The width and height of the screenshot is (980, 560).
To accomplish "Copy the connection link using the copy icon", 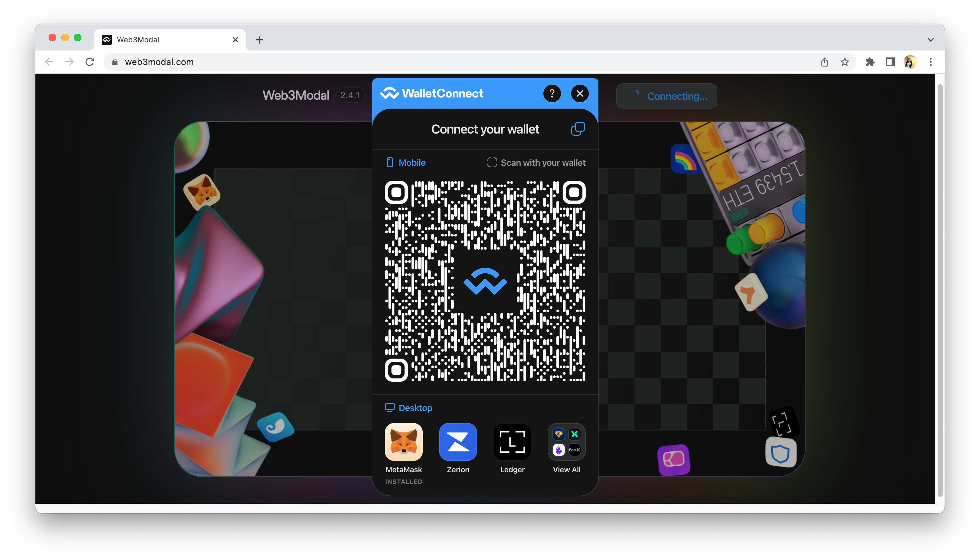I will pos(578,129).
